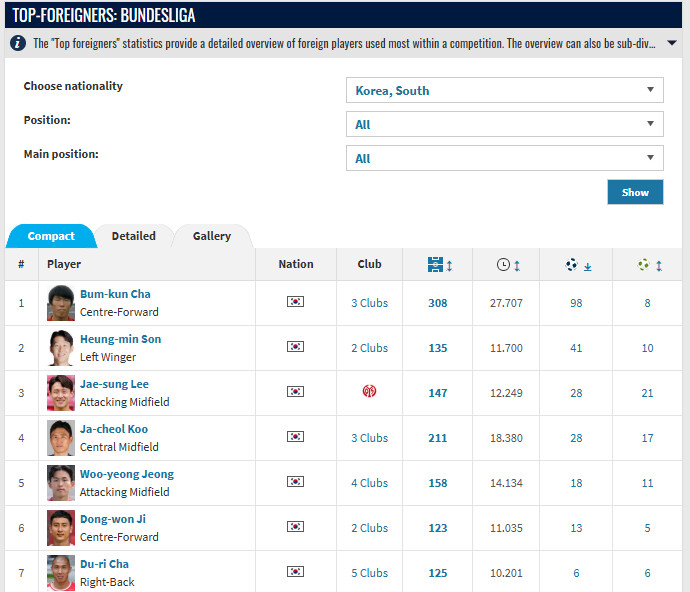Open Dong-won Ji player profile
This screenshot has height=592, width=690.
(113, 519)
